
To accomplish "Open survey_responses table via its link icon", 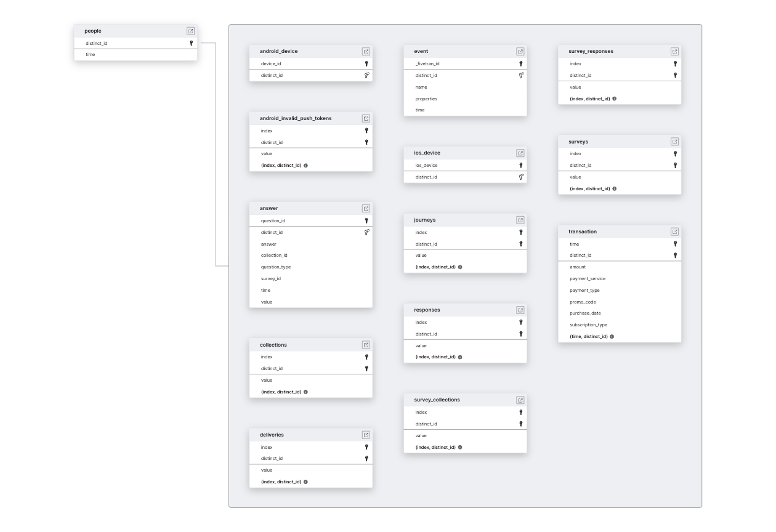I will 674,52.
